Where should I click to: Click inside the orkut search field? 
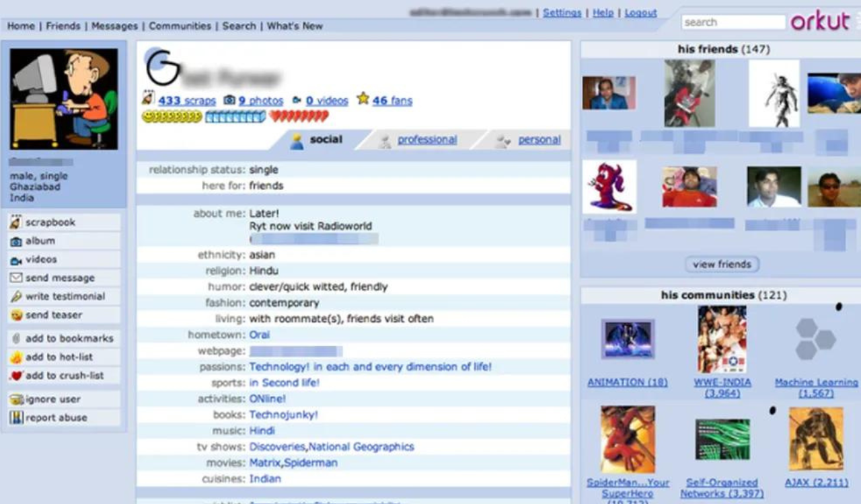tap(733, 22)
